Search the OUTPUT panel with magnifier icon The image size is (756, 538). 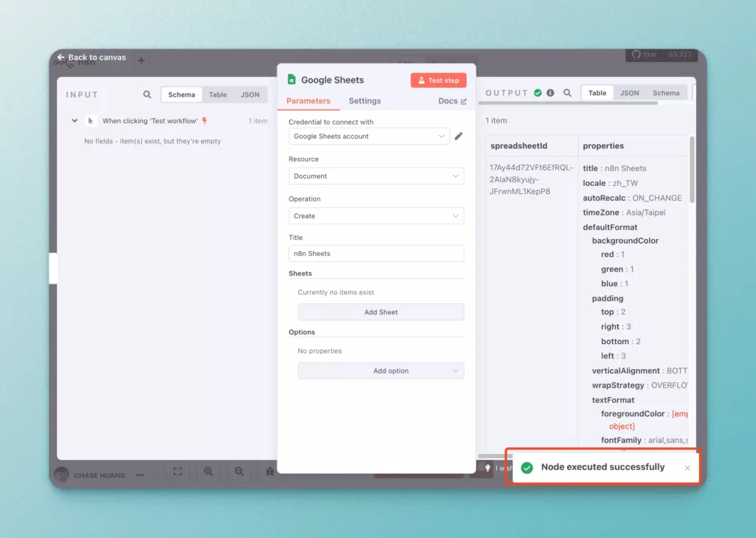[568, 93]
